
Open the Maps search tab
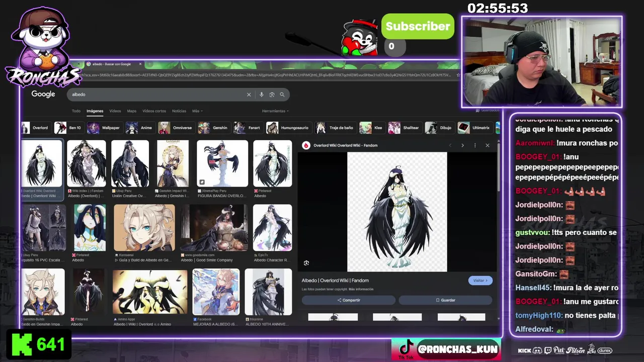pyautogui.click(x=132, y=111)
